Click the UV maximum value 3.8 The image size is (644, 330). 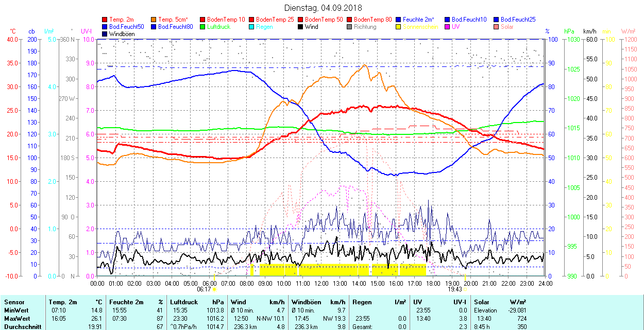(x=462, y=319)
